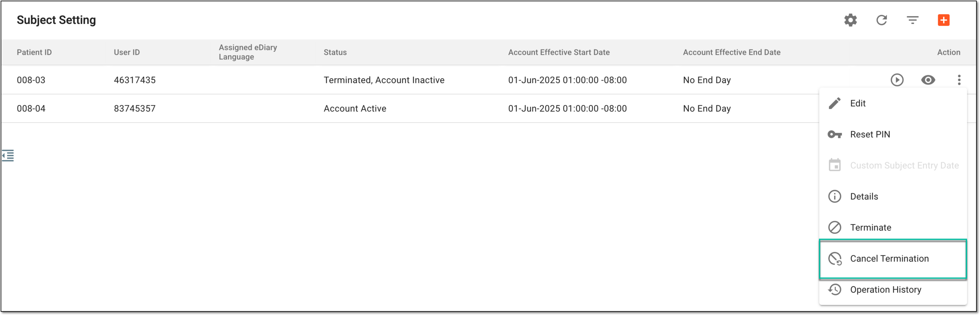Select Terminate in the action menu
The image size is (980, 315).
tap(893, 228)
